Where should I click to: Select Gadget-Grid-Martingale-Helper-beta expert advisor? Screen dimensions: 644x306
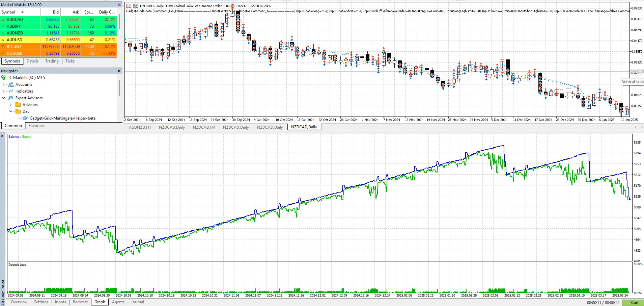coord(62,118)
